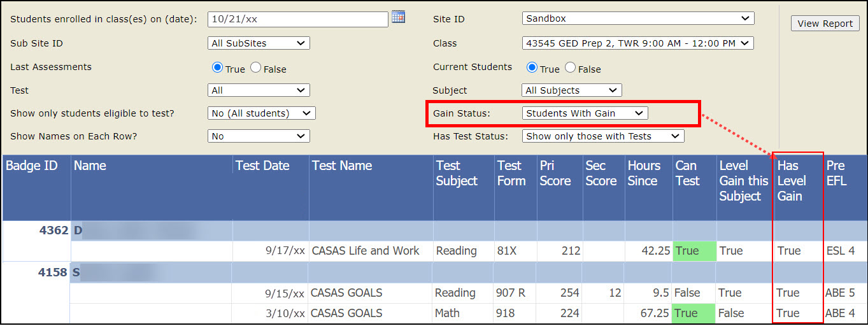Select False for Current Students

(570, 67)
